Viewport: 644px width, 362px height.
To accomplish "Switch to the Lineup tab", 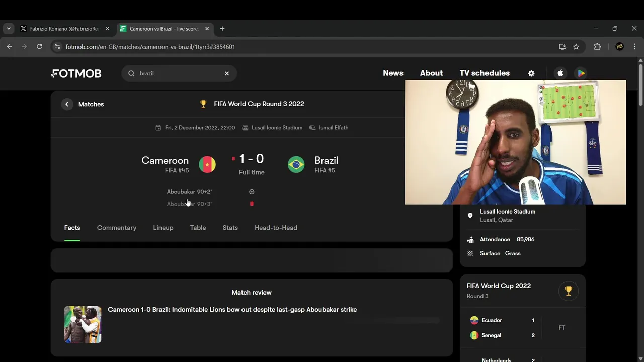I will (x=163, y=228).
